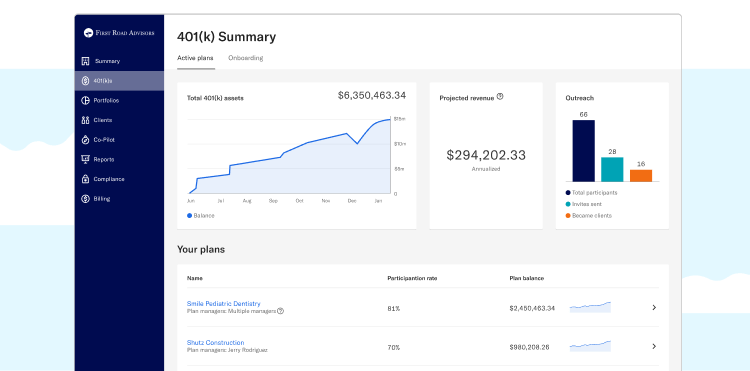Viewport: 750px width, 371px height.
Task: Click the orange Became clients bar
Action: pyautogui.click(x=641, y=175)
